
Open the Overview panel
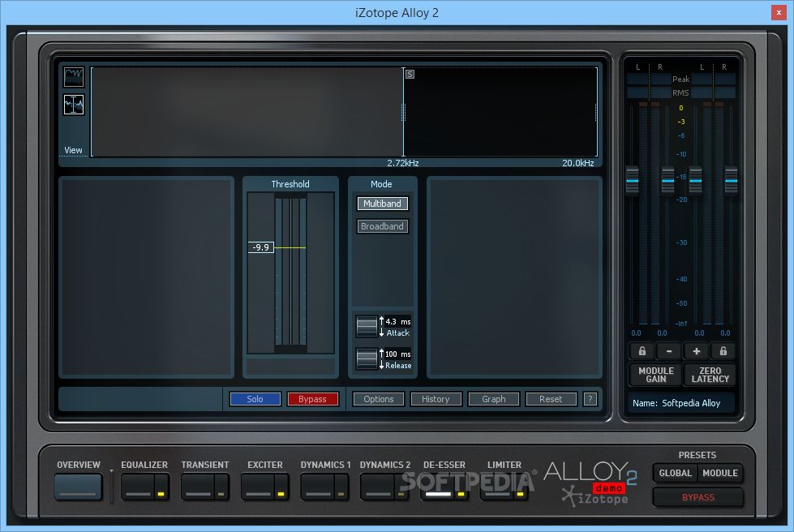(78, 487)
